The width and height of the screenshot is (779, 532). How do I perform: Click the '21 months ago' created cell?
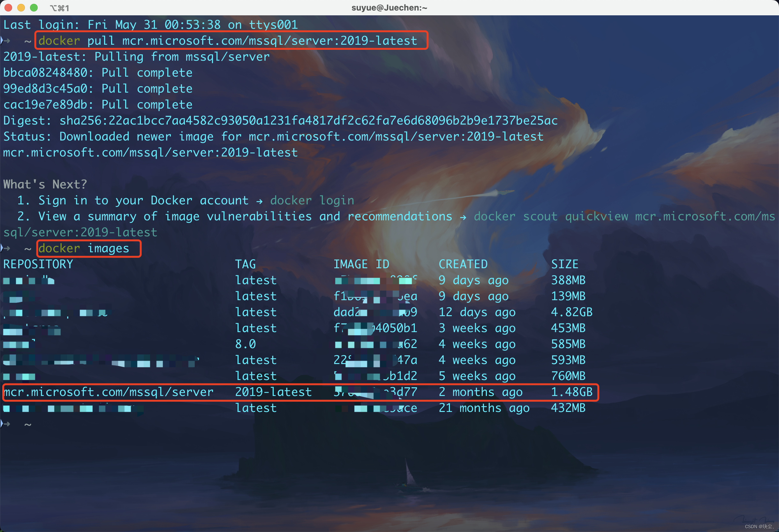click(x=484, y=408)
